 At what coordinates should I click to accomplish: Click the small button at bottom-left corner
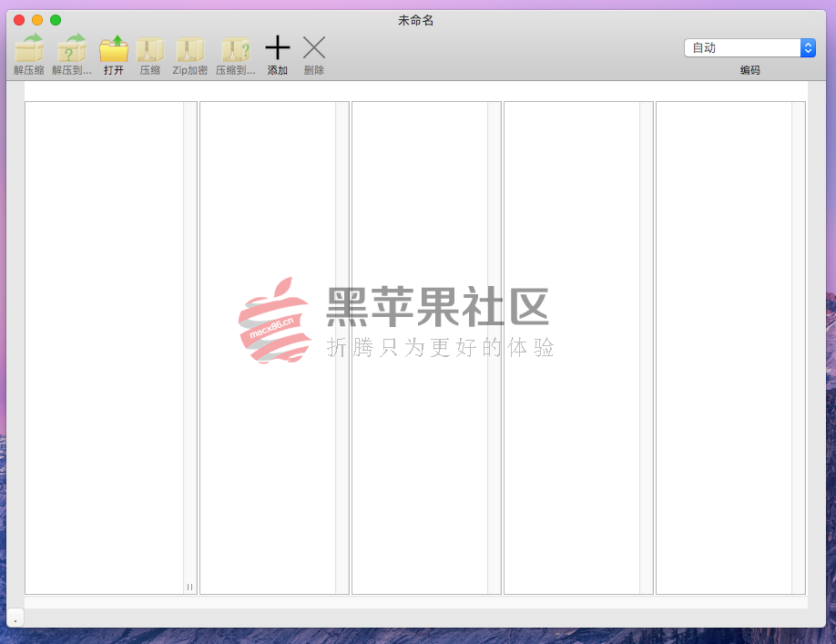click(x=15, y=618)
